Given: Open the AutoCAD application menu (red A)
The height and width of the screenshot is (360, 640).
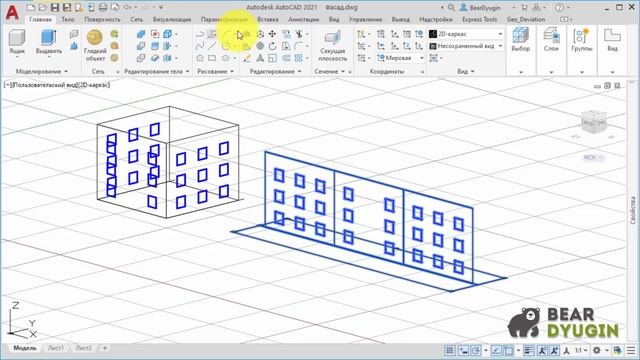Looking at the screenshot, I should point(12,12).
